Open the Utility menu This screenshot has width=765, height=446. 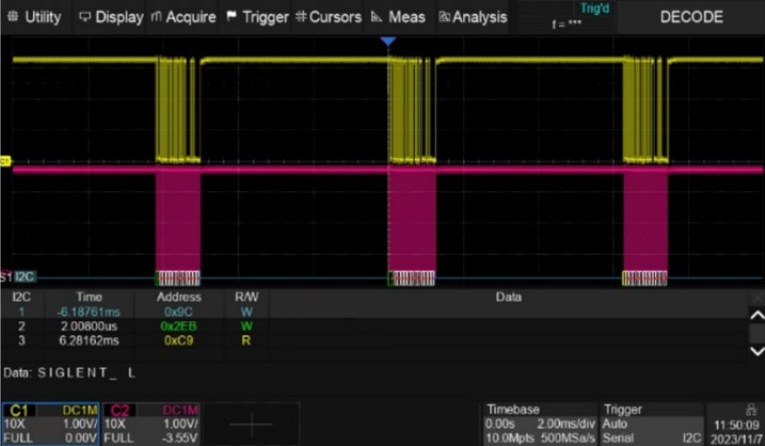35,17
